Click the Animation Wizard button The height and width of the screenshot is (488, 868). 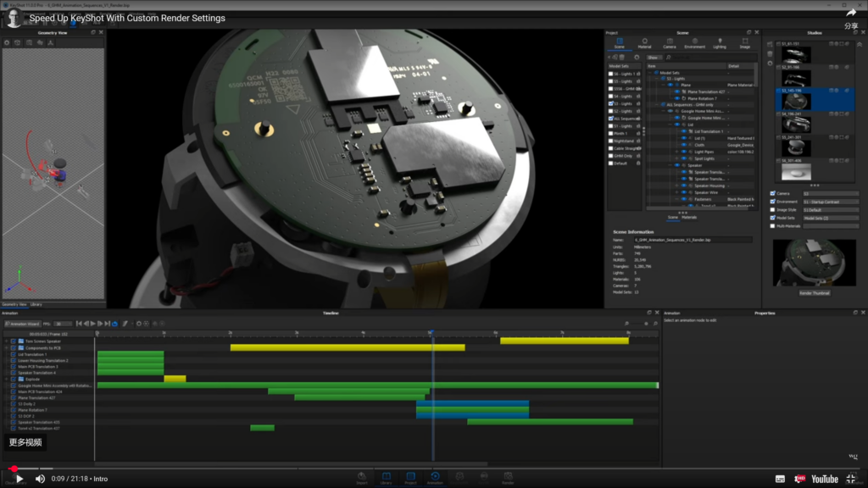[x=23, y=324]
